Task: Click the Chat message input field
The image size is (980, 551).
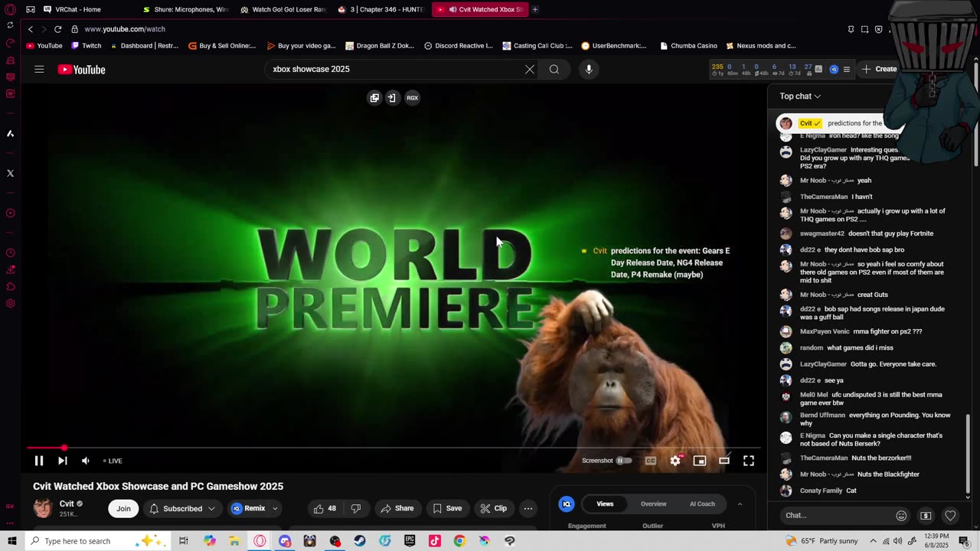Action: pyautogui.click(x=835, y=515)
